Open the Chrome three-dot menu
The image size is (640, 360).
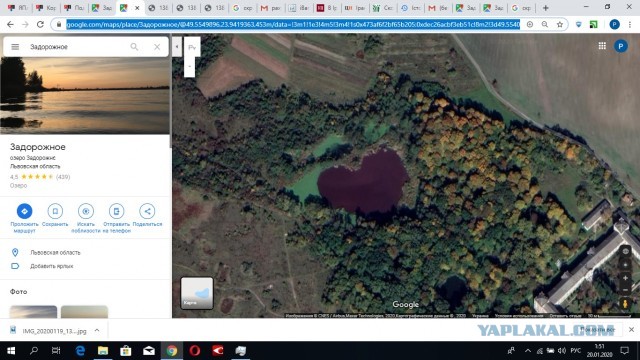pyautogui.click(x=630, y=24)
